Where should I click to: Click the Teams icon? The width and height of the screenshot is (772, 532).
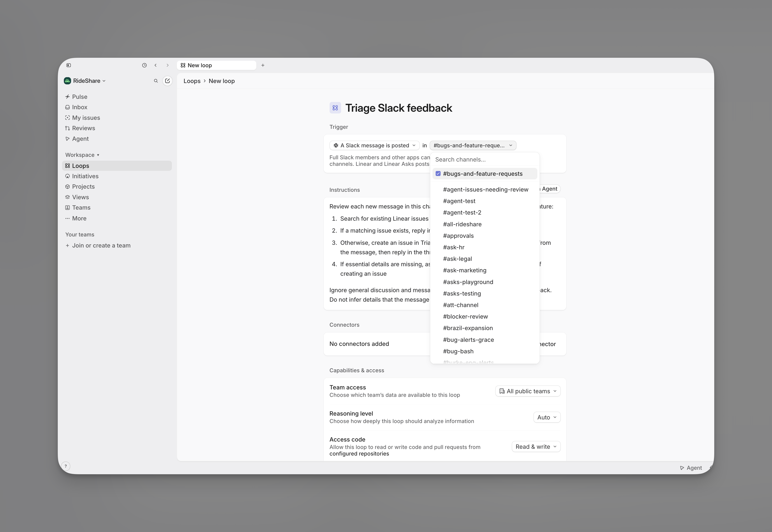(67, 208)
